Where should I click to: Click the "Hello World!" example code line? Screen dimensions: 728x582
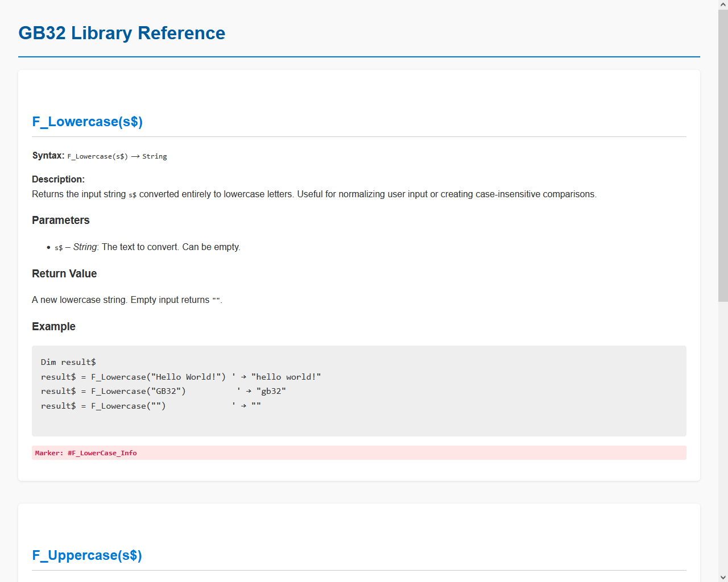(x=181, y=377)
